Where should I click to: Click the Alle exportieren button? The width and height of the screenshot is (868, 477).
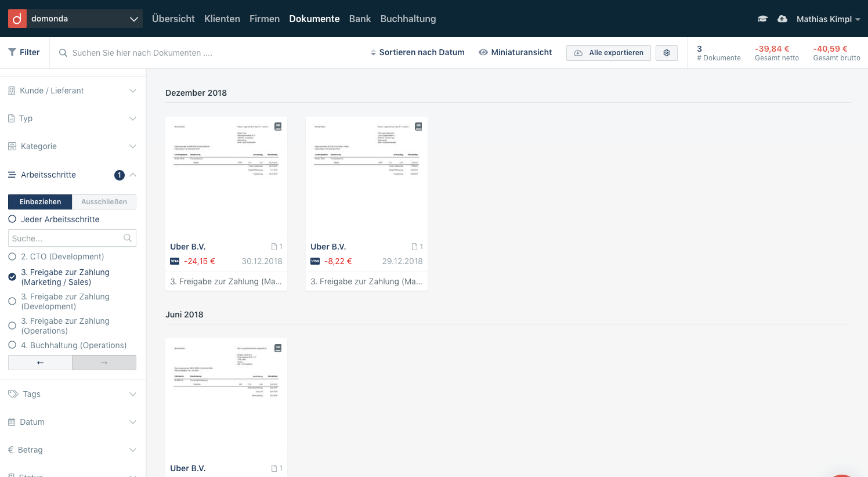[608, 53]
